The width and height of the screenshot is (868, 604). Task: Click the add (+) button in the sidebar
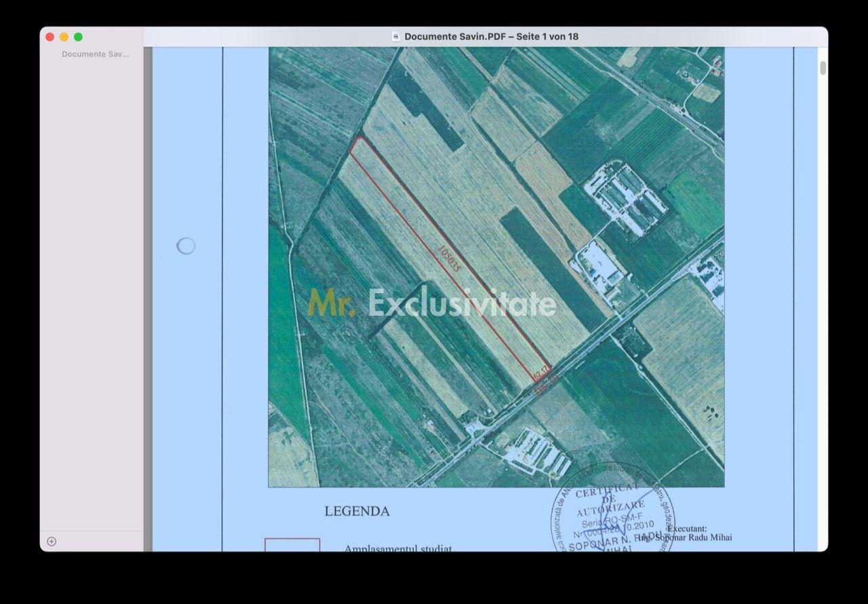[x=52, y=541]
